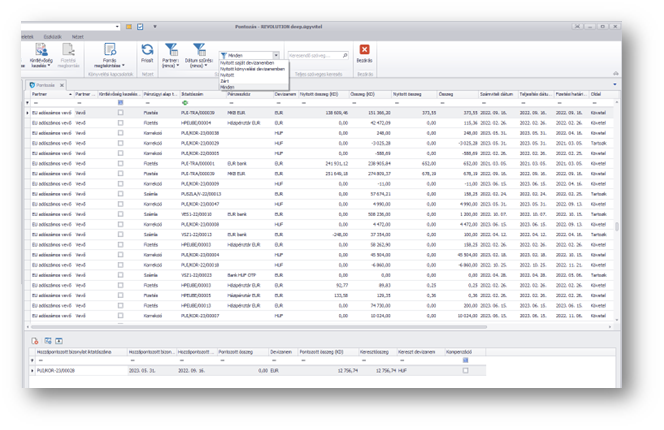664x430 pixels.
Task: Click the Forrás megtekintése icon
Action: click(x=109, y=50)
